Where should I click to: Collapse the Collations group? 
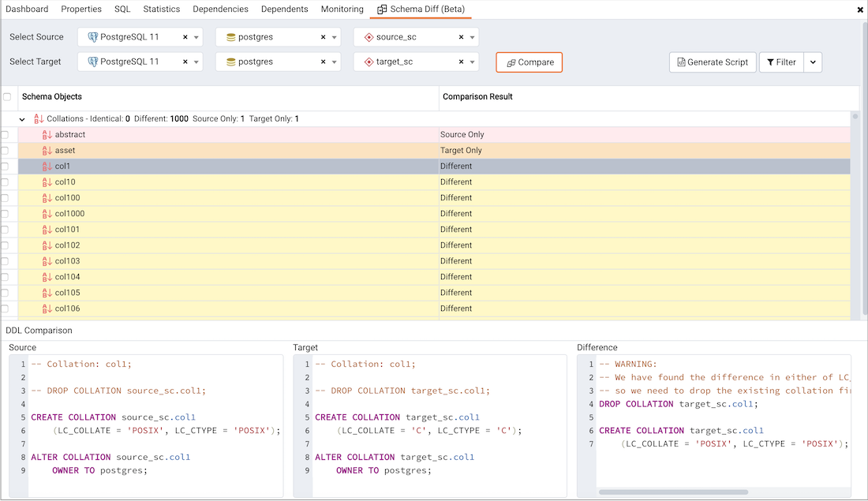(22, 119)
